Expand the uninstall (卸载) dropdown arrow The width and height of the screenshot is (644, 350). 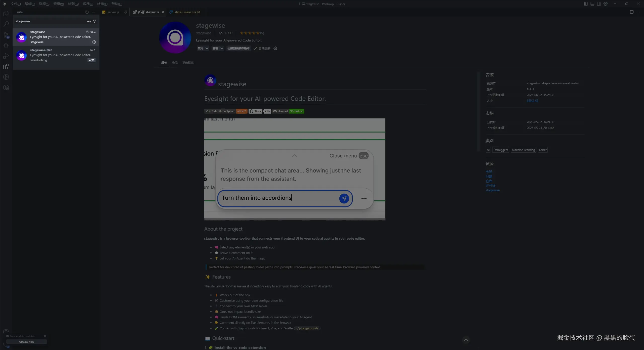(x=222, y=48)
